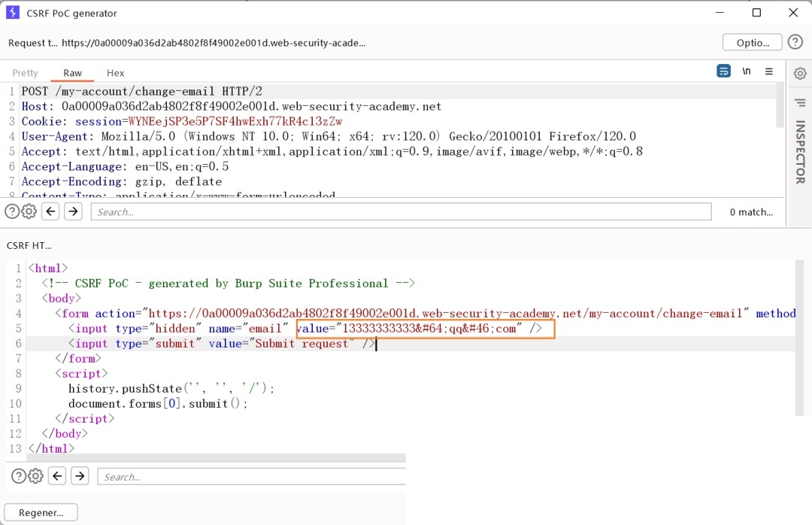The image size is (812, 525).
Task: Click the POST /my-account/change-email request line
Action: click(141, 91)
